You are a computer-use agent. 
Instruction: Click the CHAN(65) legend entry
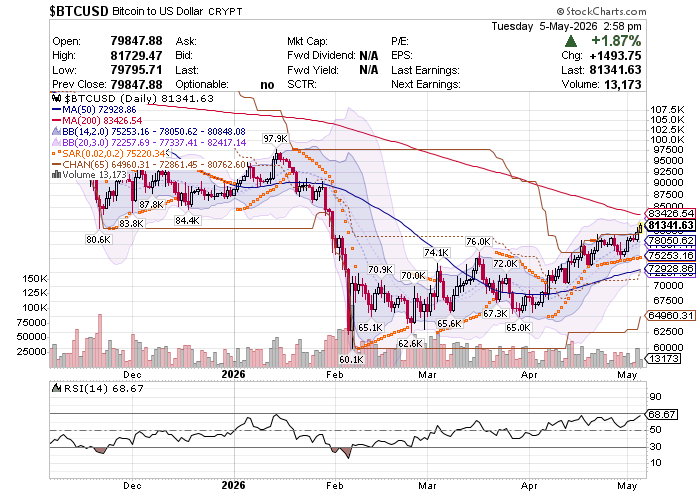(149, 164)
